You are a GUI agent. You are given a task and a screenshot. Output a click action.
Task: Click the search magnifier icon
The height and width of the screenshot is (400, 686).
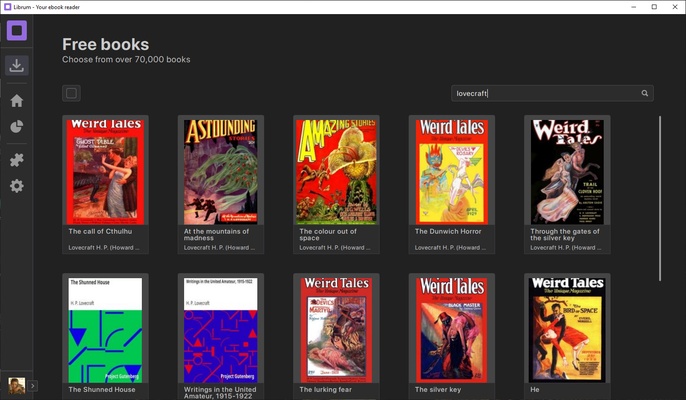tap(645, 93)
